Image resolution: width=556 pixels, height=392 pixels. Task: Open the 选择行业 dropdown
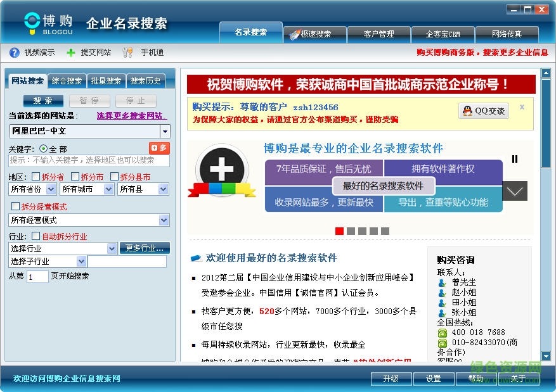[x=112, y=249]
